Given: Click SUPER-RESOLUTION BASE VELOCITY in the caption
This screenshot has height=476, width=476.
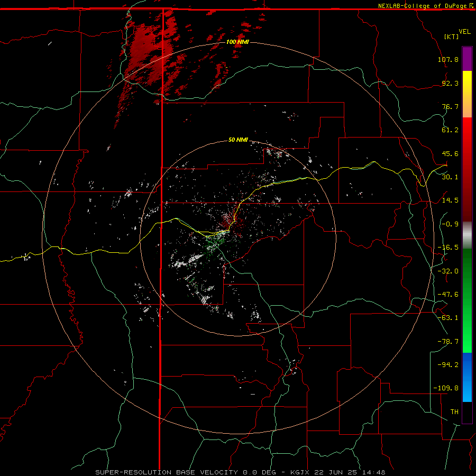Looking at the screenshot, I should [x=168, y=472].
